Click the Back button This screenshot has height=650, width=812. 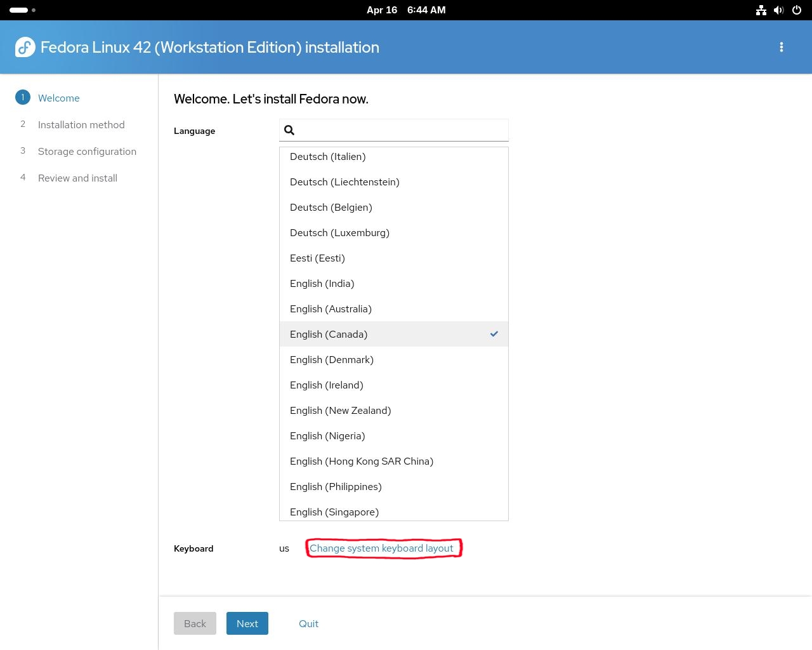pyautogui.click(x=195, y=623)
